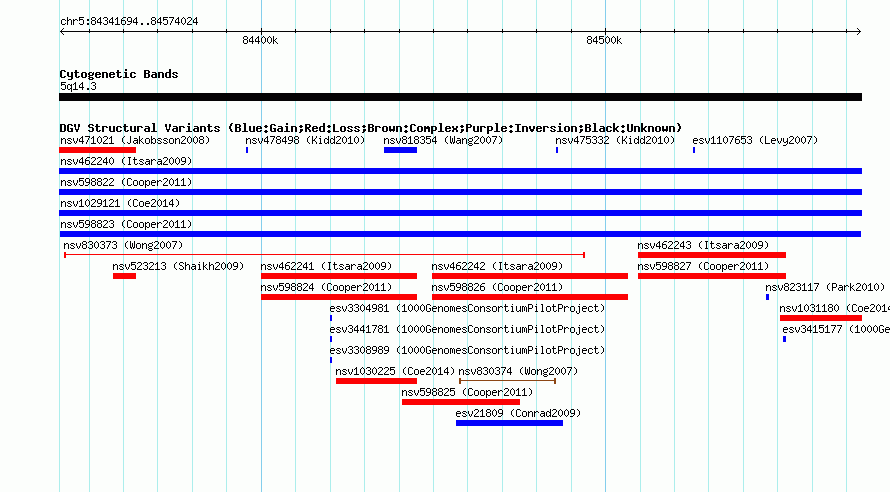This screenshot has width=890, height=492.
Task: Select nsv598825 (Cooper2011) label
Action: click(467, 392)
